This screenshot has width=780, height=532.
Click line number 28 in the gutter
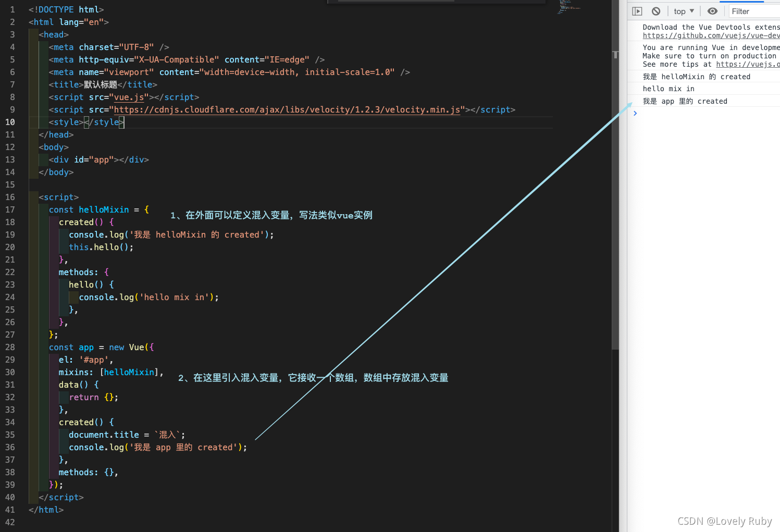click(x=10, y=347)
